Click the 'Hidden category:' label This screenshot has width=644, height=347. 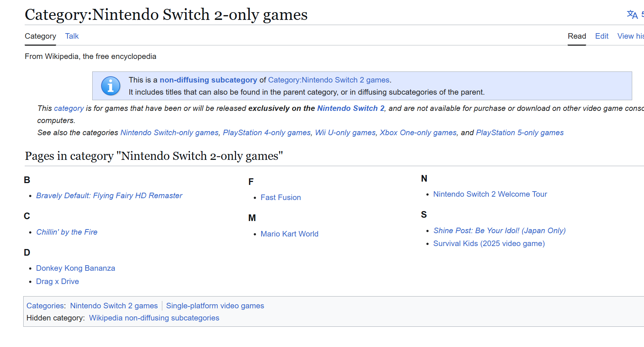pos(56,318)
